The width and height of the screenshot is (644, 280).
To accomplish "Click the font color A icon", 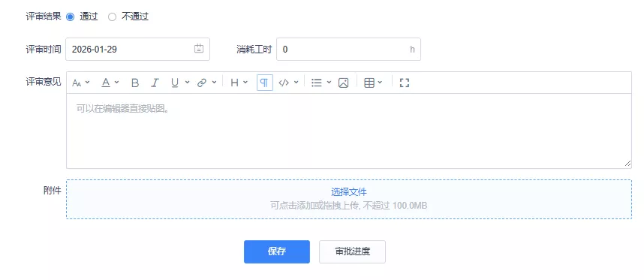I will (x=106, y=83).
